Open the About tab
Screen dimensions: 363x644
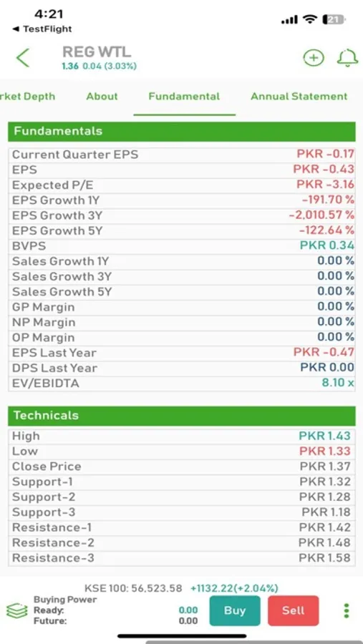point(102,96)
